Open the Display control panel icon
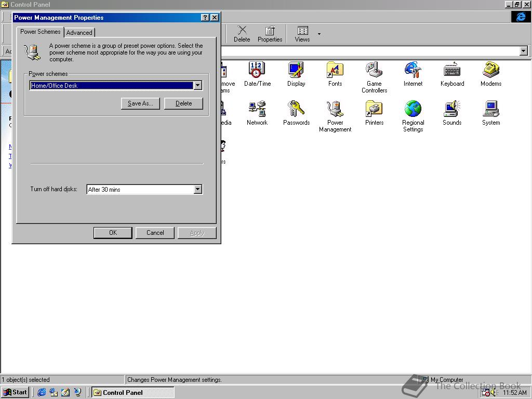Image resolution: width=532 pixels, height=399 pixels. click(296, 74)
